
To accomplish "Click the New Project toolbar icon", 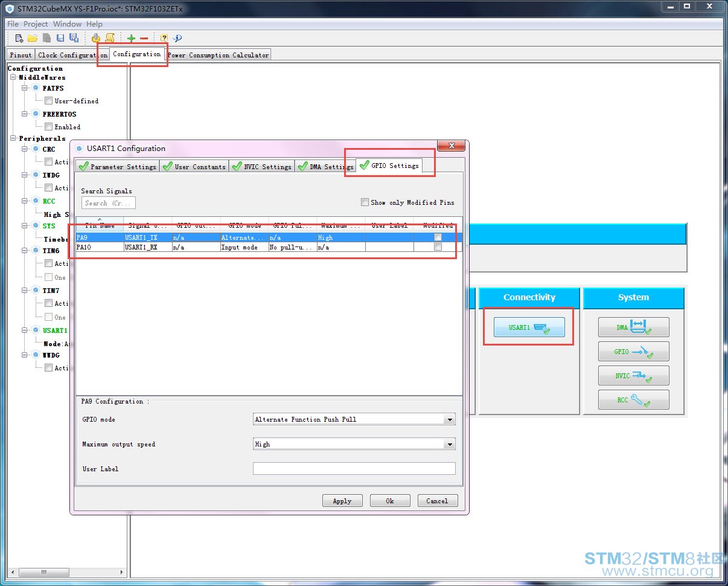I will click(x=19, y=38).
